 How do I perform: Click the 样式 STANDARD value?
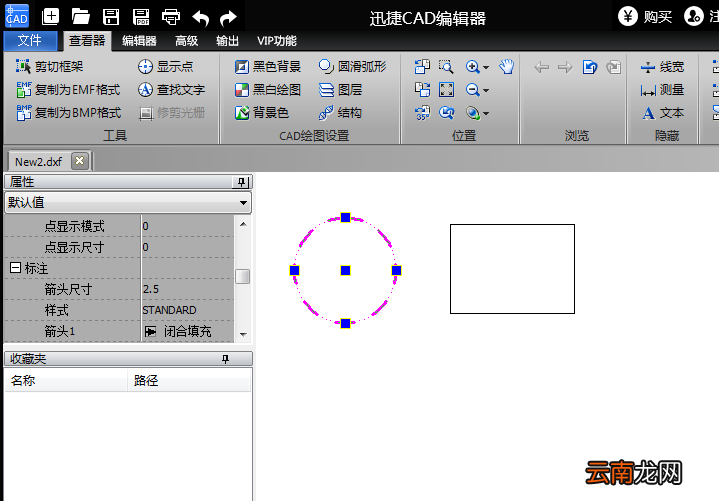(x=187, y=310)
